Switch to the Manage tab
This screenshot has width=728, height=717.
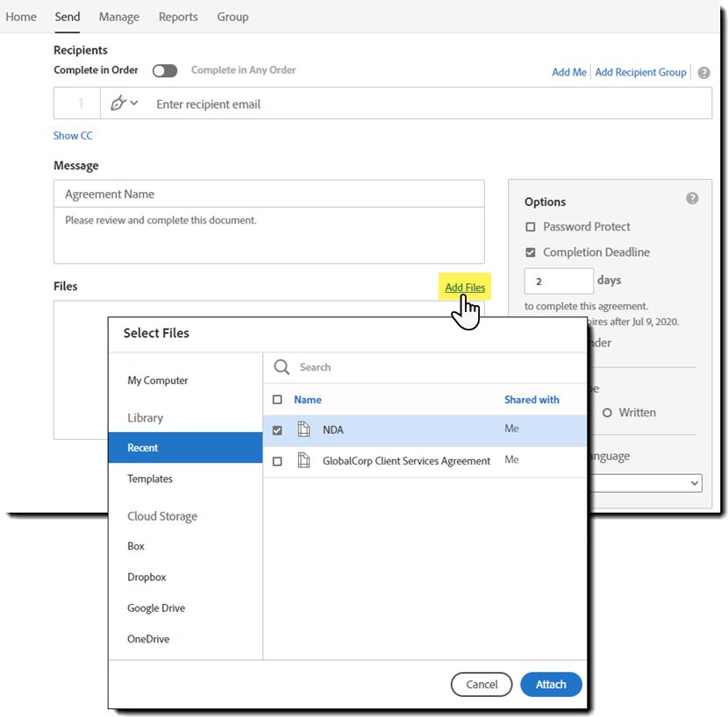coord(118,17)
